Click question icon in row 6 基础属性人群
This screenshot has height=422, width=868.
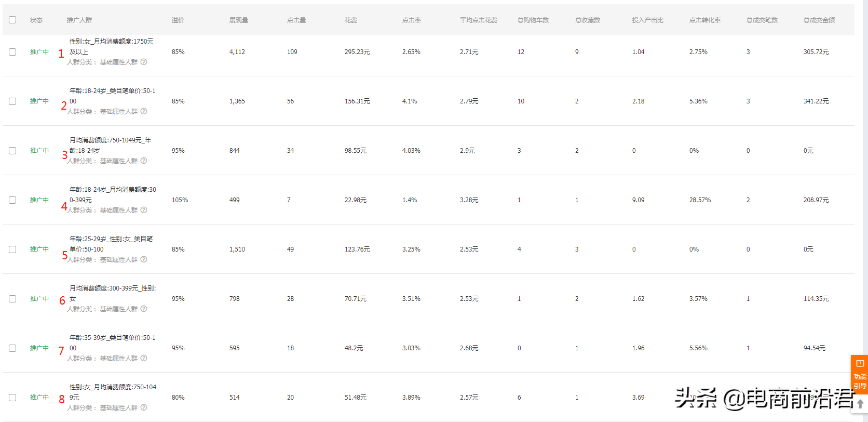point(144,309)
